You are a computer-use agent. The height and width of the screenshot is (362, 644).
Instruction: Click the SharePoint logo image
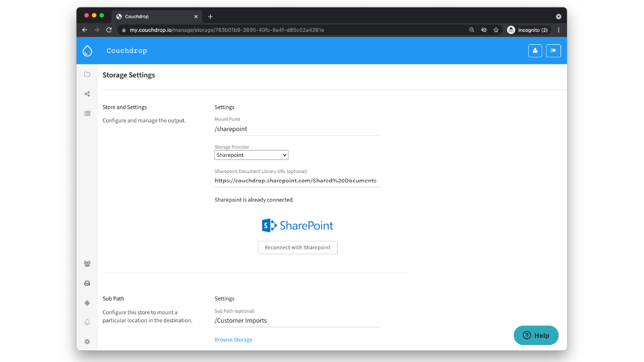coord(298,225)
